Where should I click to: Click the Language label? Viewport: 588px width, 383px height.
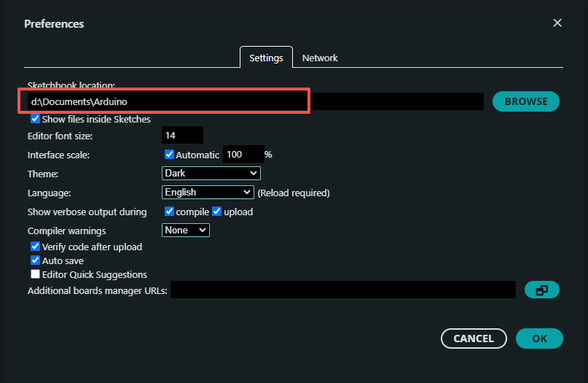pos(49,193)
